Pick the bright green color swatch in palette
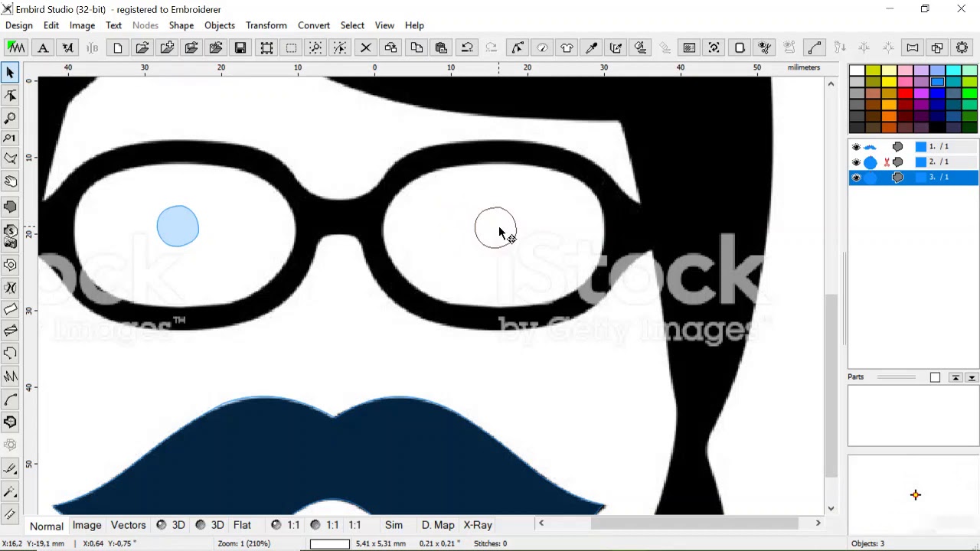Viewport: 980px width, 551px height. coord(969,93)
